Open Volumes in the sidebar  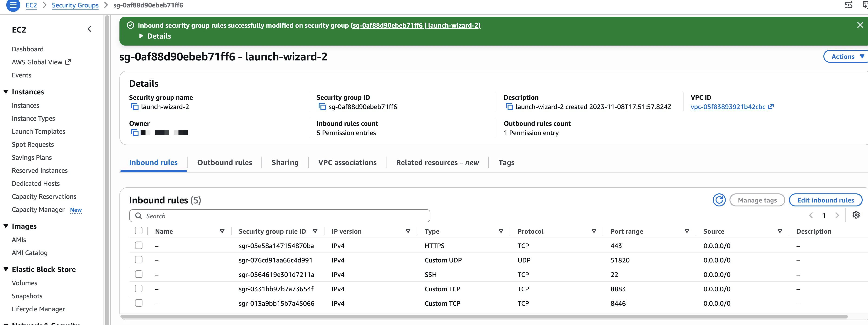[25, 283]
